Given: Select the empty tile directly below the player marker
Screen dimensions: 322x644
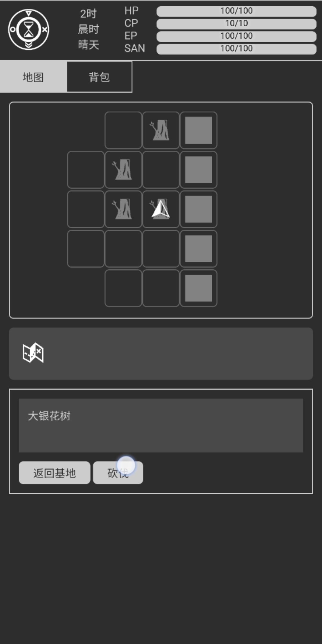Looking at the screenshot, I should coord(161,249).
